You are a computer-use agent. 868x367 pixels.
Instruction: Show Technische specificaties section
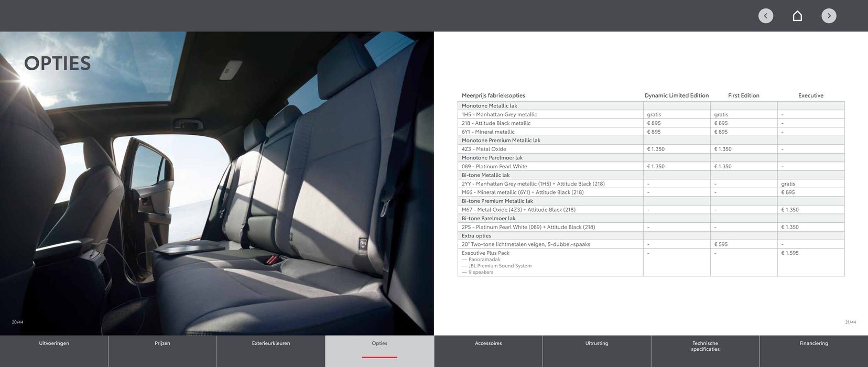705,347
